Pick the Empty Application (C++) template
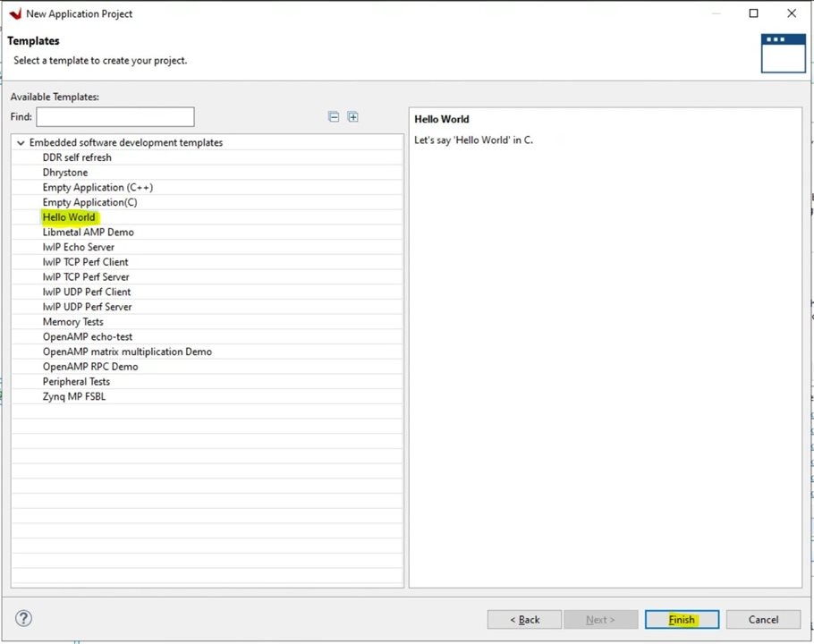 click(x=98, y=188)
